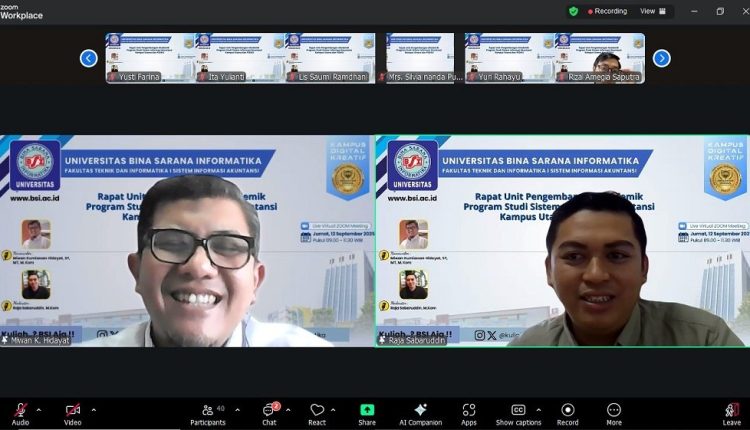Open the More options menu
The height and width of the screenshot is (430, 750).
614,414
